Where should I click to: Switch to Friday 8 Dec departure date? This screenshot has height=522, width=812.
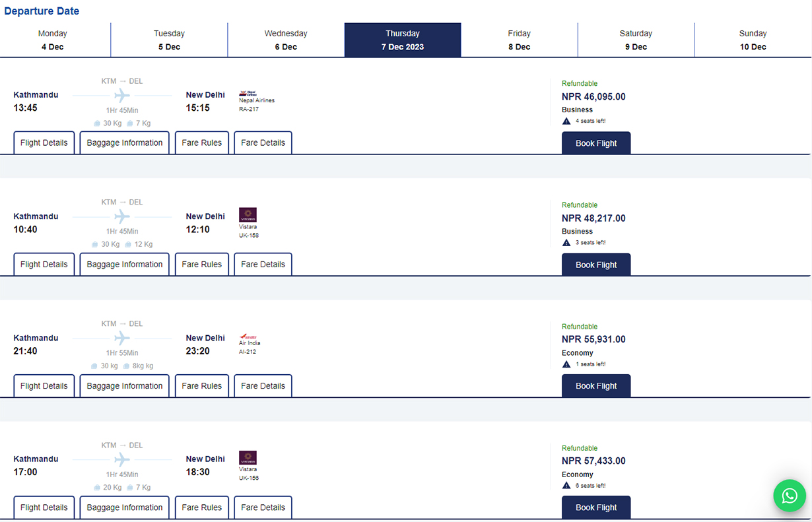(519, 40)
